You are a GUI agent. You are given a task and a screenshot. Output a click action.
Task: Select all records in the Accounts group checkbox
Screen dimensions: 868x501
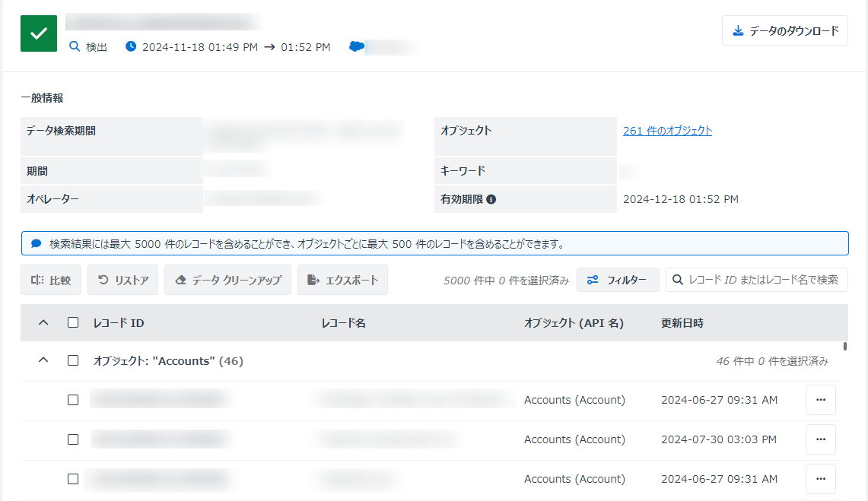point(73,361)
